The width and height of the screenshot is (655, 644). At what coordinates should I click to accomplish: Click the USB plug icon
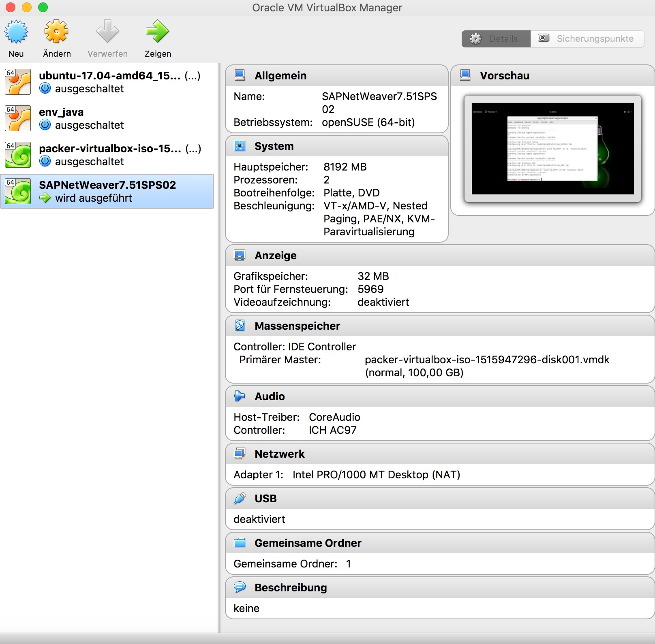(240, 498)
